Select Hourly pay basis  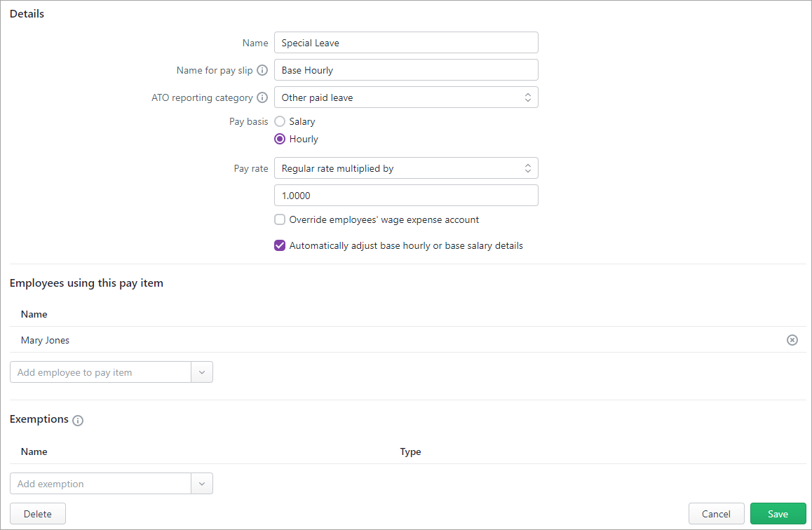(x=280, y=139)
